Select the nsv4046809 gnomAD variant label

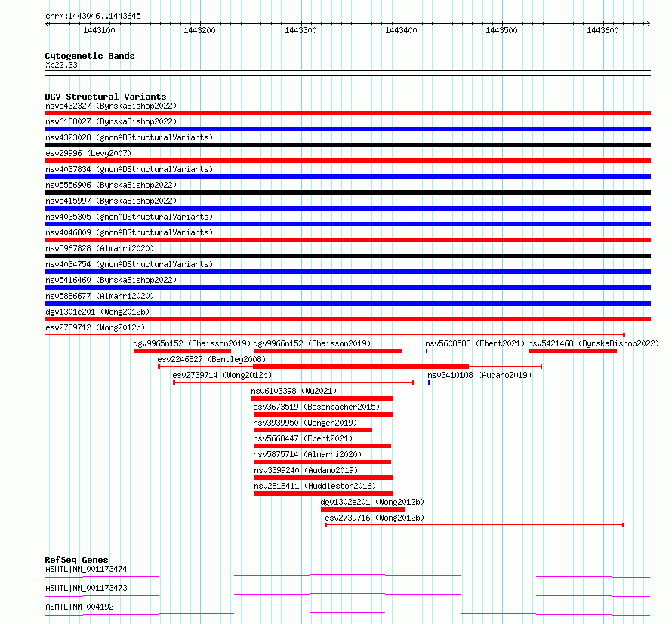tap(129, 232)
